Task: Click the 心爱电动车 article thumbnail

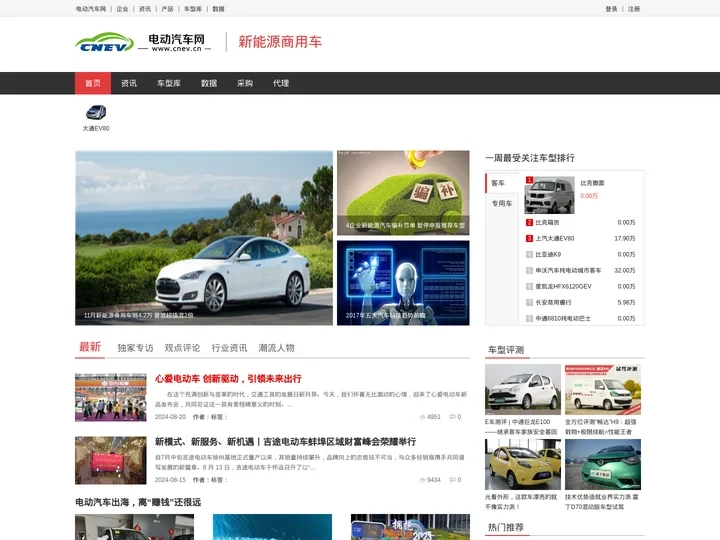Action: tap(111, 397)
